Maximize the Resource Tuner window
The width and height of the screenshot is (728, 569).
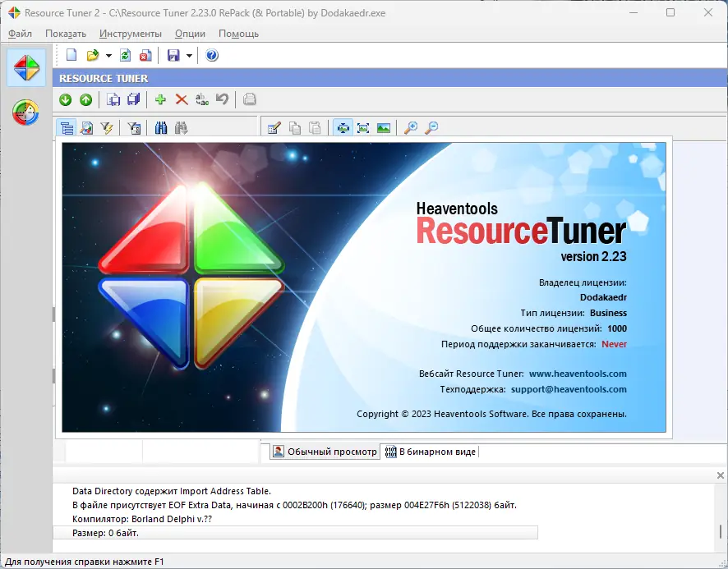click(670, 12)
